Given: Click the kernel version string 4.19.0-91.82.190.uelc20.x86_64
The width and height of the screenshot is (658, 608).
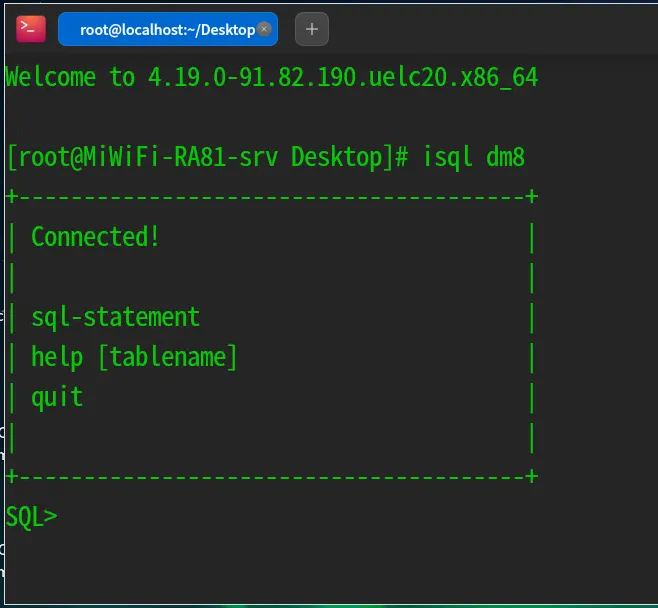Looking at the screenshot, I should pos(343,77).
